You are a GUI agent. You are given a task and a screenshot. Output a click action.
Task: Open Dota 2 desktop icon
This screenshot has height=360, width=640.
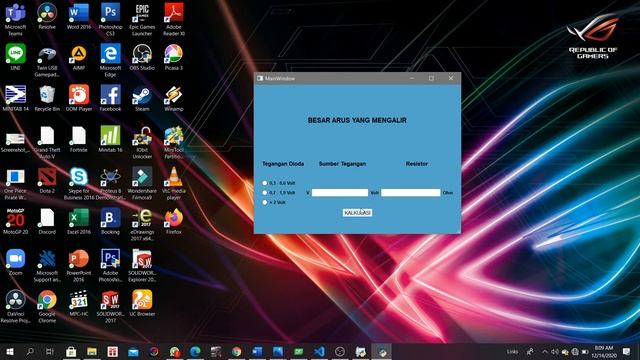pyautogui.click(x=47, y=180)
